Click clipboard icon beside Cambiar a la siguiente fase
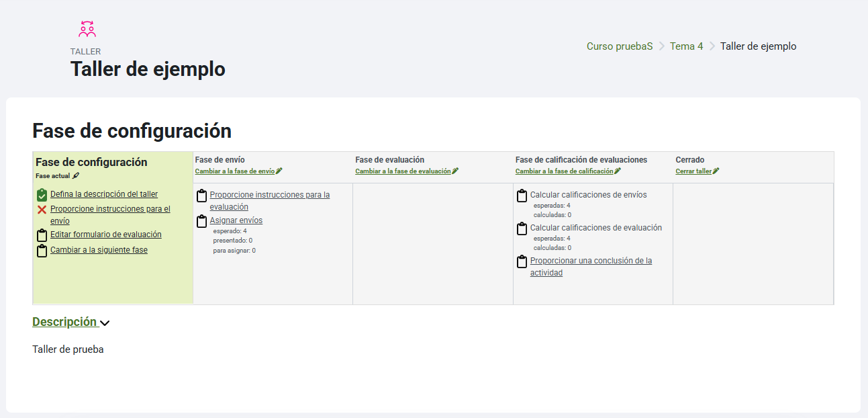The height and width of the screenshot is (418, 868). point(42,251)
